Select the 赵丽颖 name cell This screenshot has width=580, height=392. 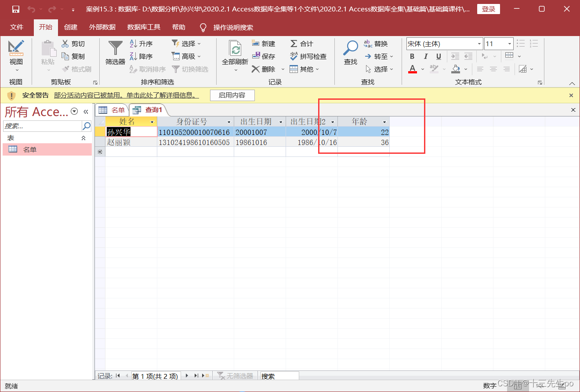tap(131, 142)
